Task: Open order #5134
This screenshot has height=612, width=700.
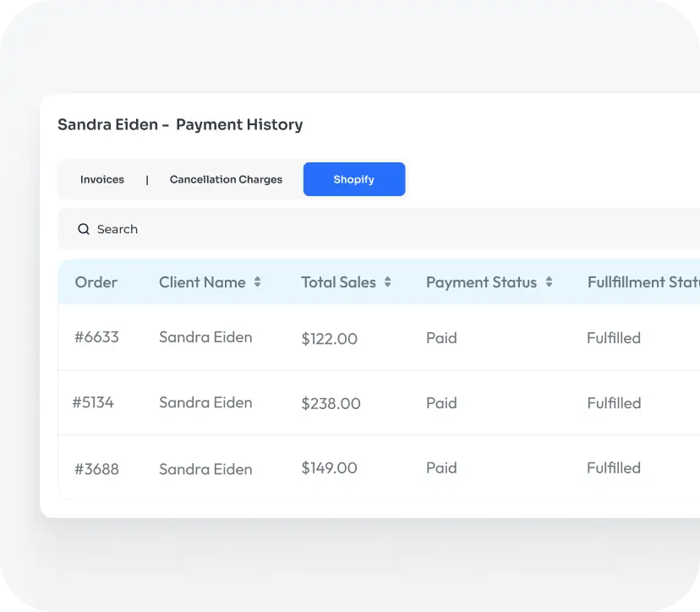Action: click(93, 402)
